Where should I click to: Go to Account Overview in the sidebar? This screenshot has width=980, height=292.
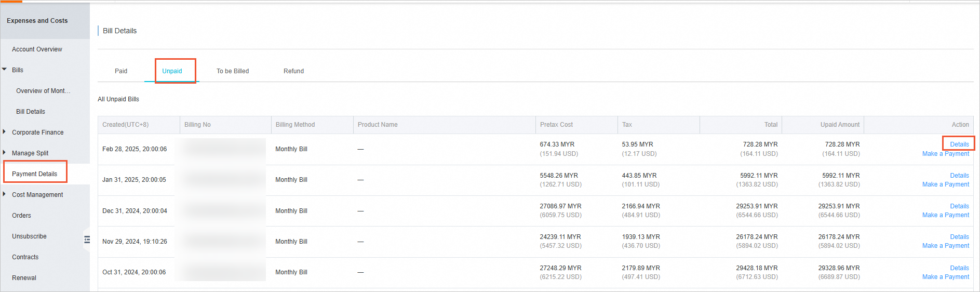[37, 49]
